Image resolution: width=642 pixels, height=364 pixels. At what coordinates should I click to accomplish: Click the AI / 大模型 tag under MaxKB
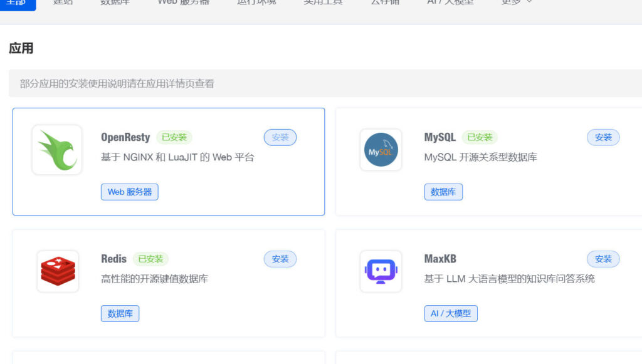(451, 313)
